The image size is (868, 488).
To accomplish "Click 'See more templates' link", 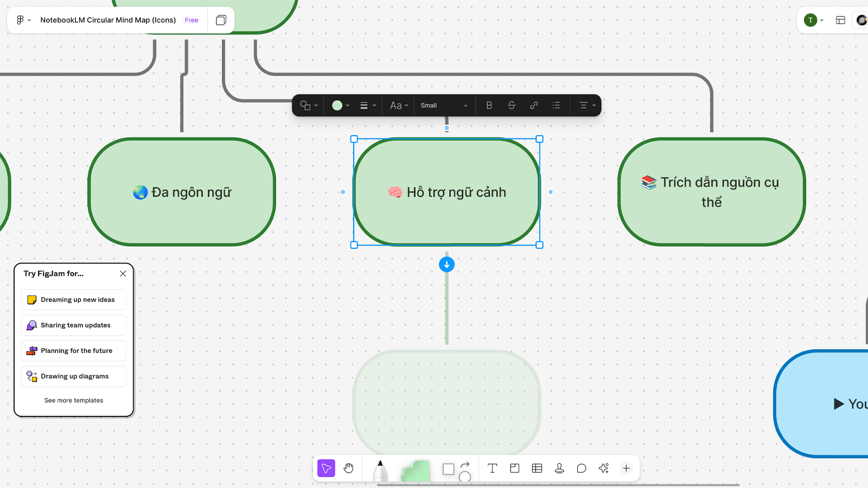I will pyautogui.click(x=74, y=401).
